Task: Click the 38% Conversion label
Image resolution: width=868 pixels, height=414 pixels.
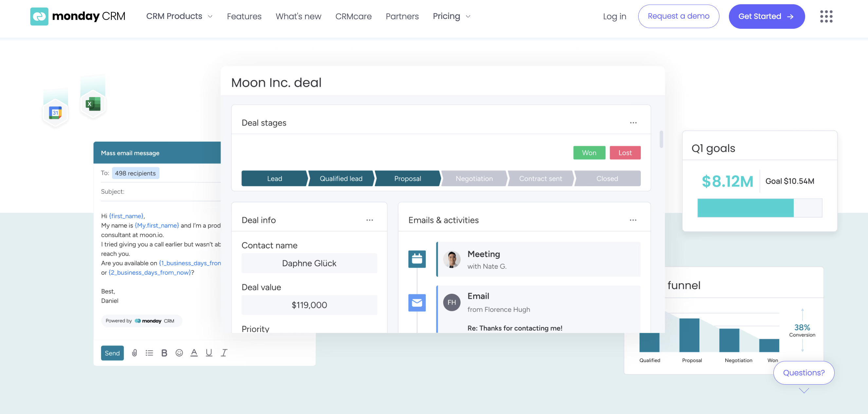Action: (802, 330)
